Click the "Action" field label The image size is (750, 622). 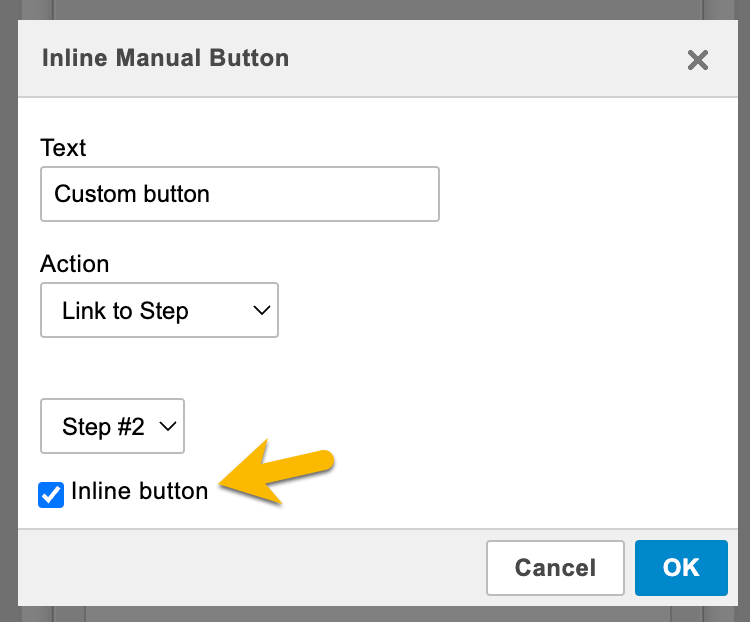coord(75,264)
